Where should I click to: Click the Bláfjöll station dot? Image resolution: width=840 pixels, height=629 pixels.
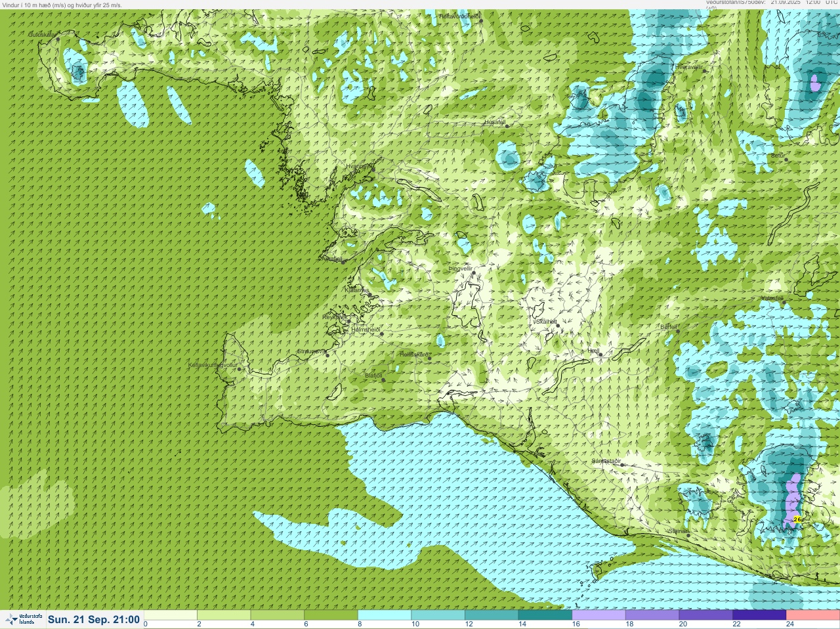(383, 380)
